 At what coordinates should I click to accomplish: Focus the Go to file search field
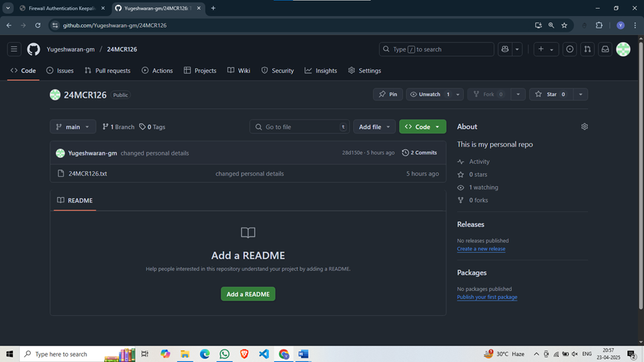[x=299, y=127]
